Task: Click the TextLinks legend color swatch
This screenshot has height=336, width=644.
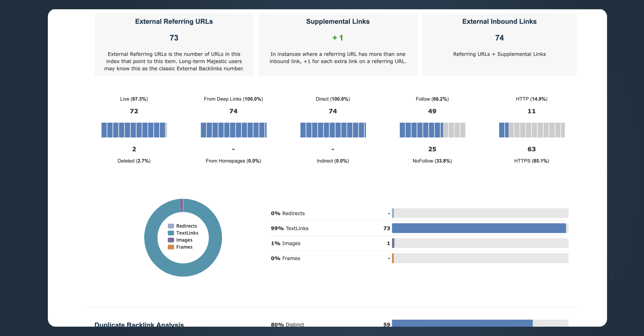Action: 171,233
